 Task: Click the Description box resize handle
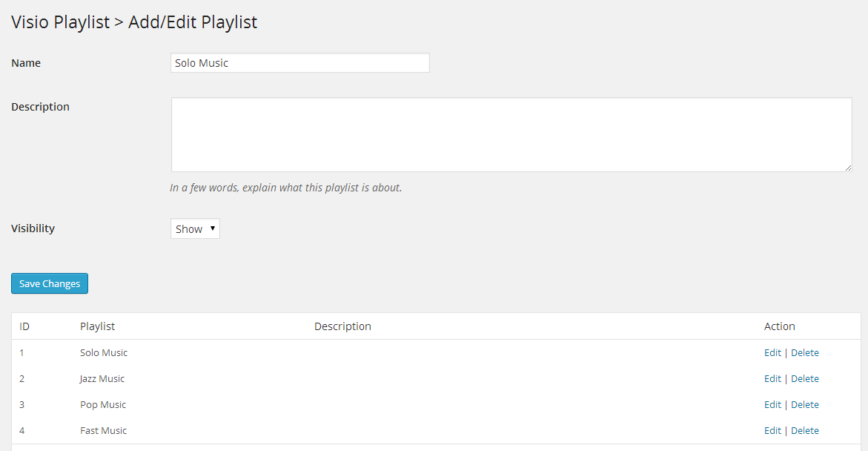(x=848, y=168)
